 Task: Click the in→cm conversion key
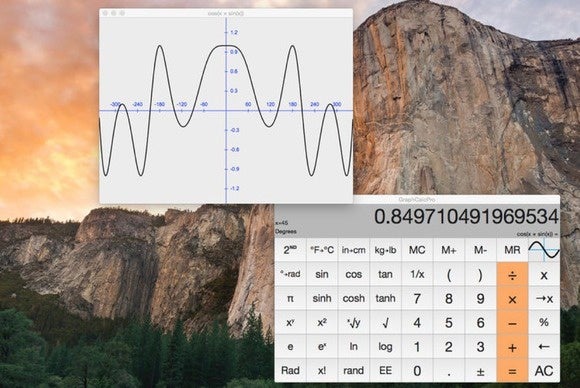coord(354,250)
